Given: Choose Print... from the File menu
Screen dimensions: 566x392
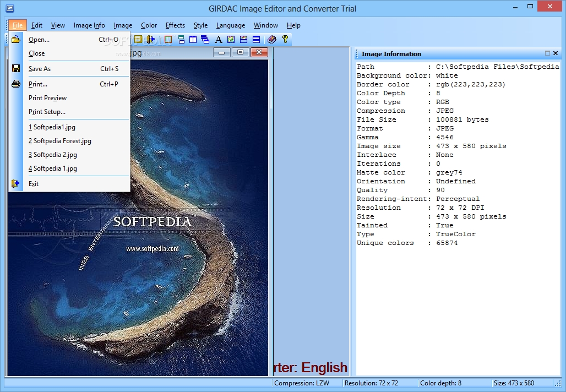Looking at the screenshot, I should point(69,84).
